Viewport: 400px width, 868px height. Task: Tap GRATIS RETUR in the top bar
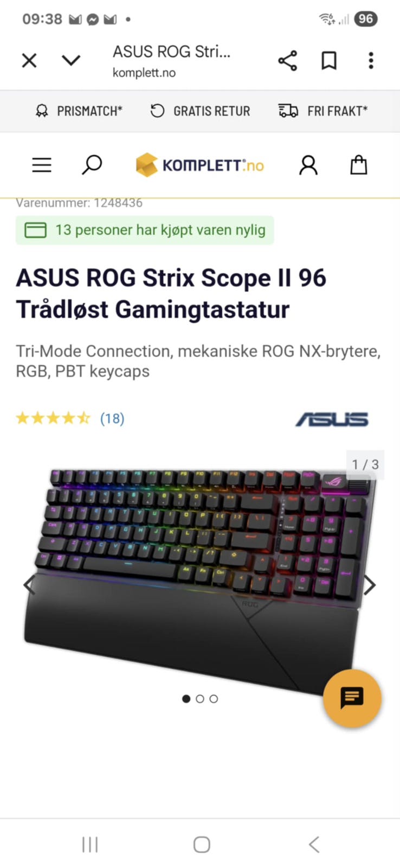click(200, 111)
